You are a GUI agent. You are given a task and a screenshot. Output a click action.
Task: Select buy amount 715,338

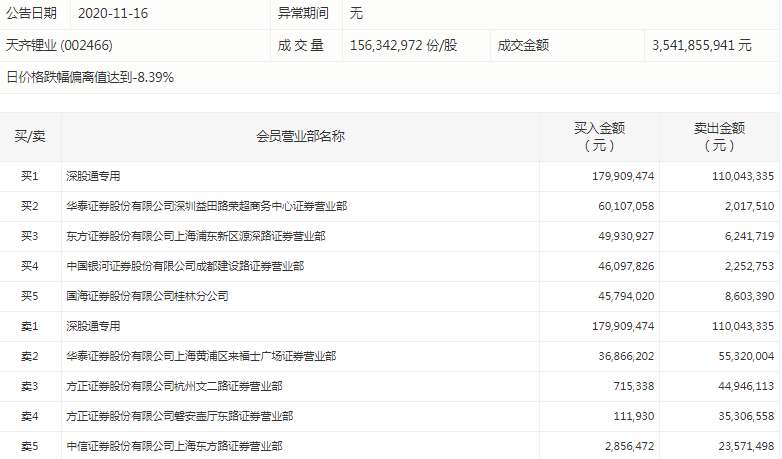click(x=634, y=386)
